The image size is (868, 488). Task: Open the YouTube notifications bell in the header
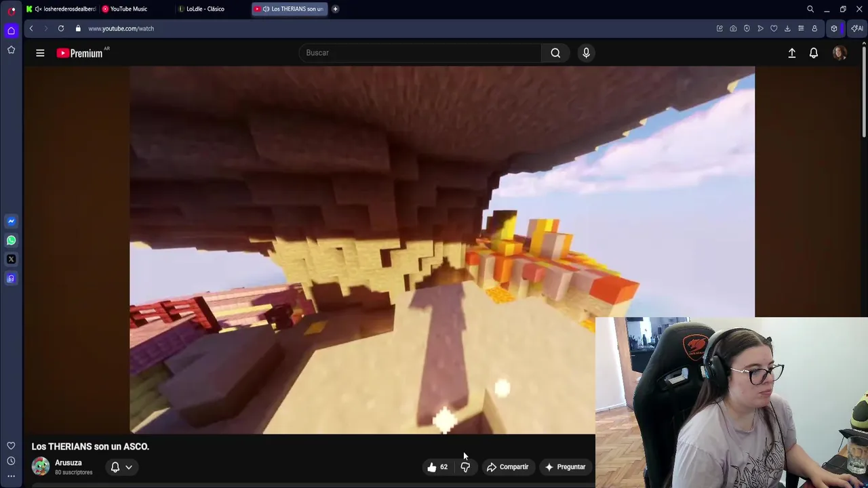coord(814,53)
